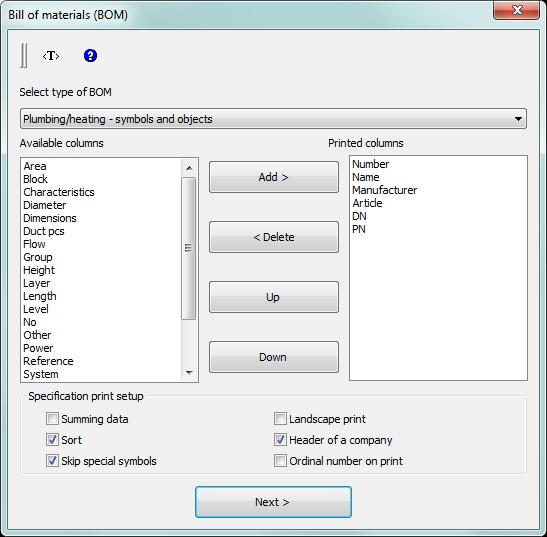Enable Landscape print option
547x537 pixels.
pyautogui.click(x=280, y=419)
